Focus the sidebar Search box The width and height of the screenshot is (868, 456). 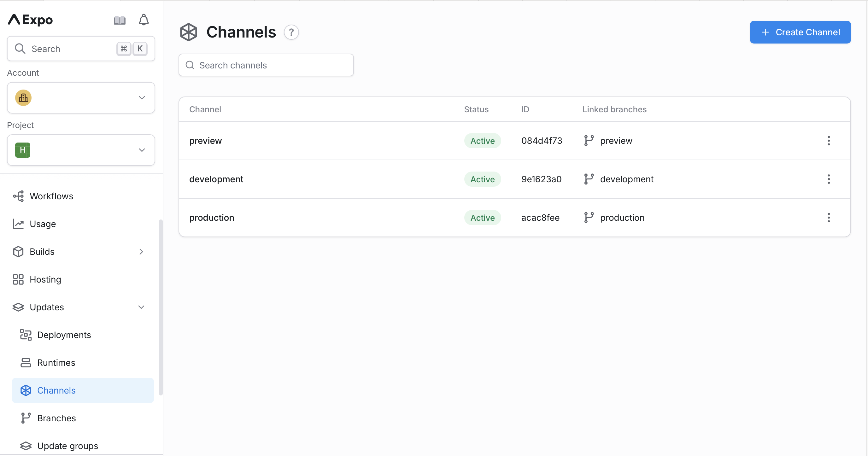pos(81,49)
